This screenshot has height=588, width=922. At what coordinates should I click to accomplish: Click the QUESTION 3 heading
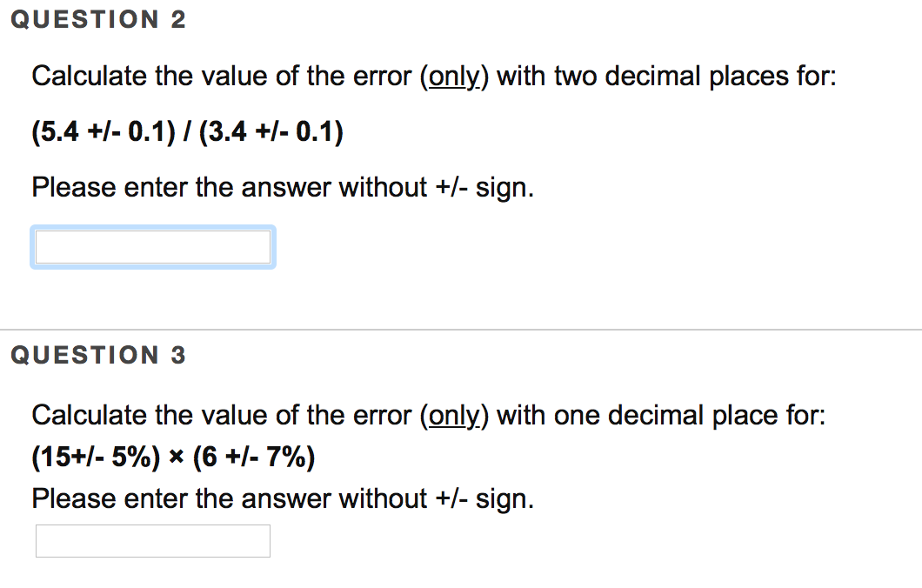tap(98, 354)
